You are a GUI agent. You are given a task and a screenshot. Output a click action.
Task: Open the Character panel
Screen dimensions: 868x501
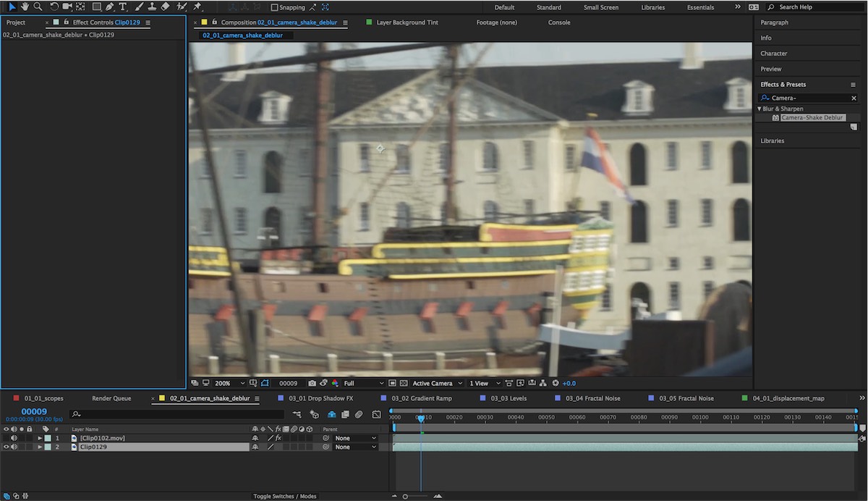point(773,54)
